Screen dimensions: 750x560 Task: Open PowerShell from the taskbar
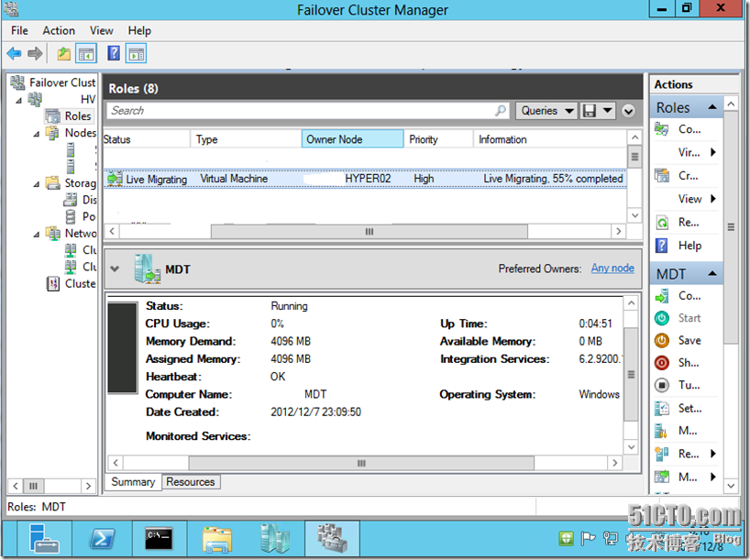tap(102, 539)
